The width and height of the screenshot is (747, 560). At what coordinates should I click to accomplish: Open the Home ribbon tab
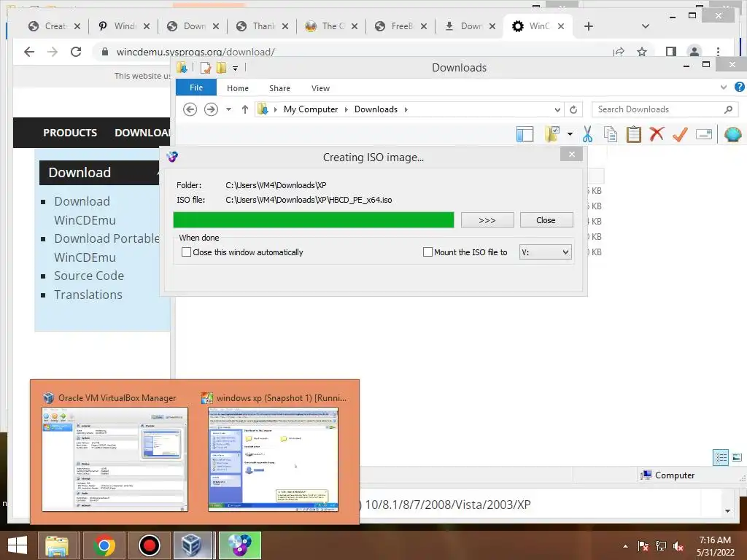click(x=238, y=88)
